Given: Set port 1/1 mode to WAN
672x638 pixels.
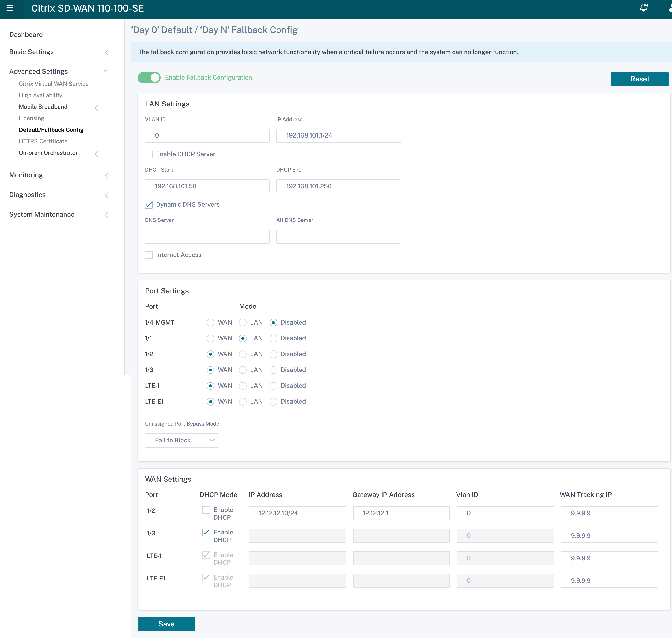Looking at the screenshot, I should click(211, 338).
